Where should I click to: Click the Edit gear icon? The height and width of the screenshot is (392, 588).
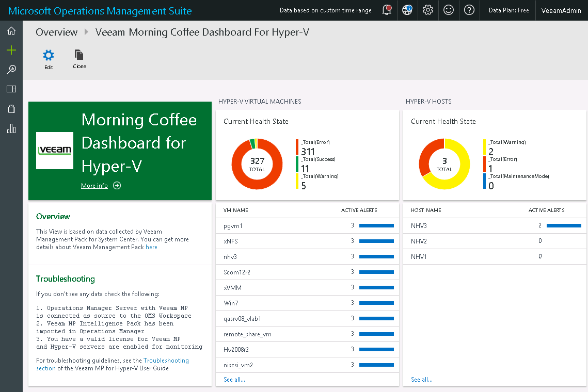49,56
